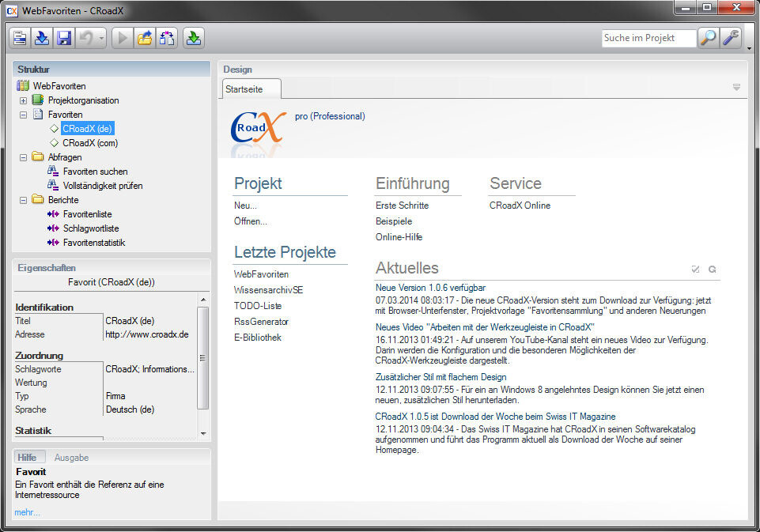Switch to the Hilfe tab
This screenshot has width=760, height=532.
coord(28,457)
